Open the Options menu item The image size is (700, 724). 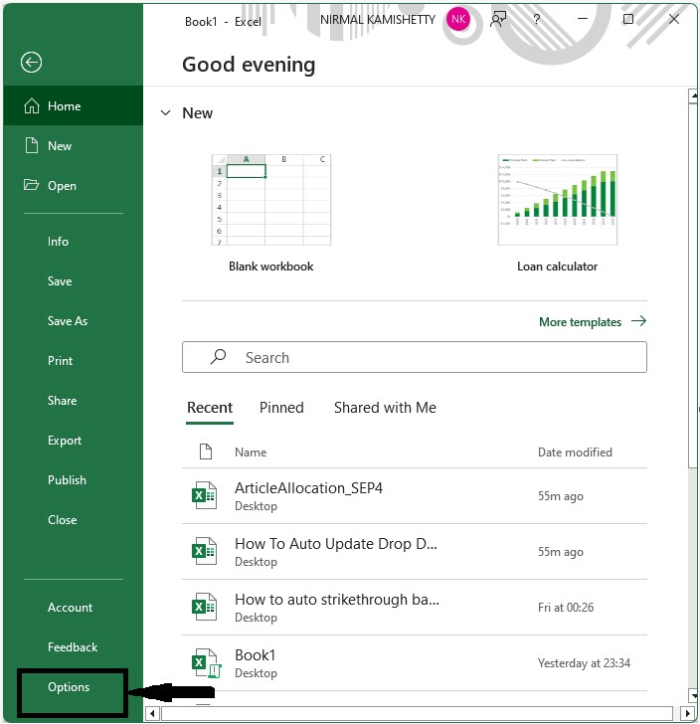[x=69, y=687]
